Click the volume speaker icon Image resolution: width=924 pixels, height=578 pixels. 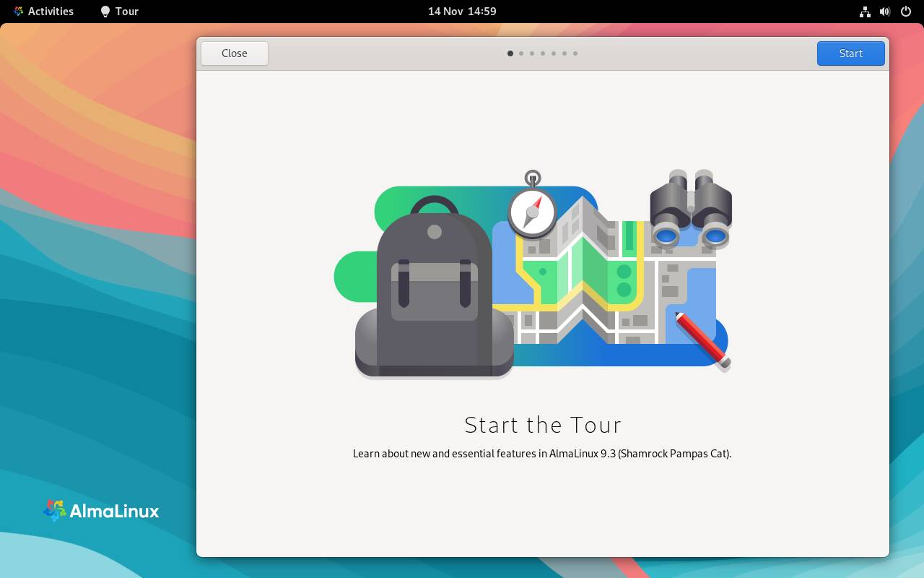(x=885, y=12)
